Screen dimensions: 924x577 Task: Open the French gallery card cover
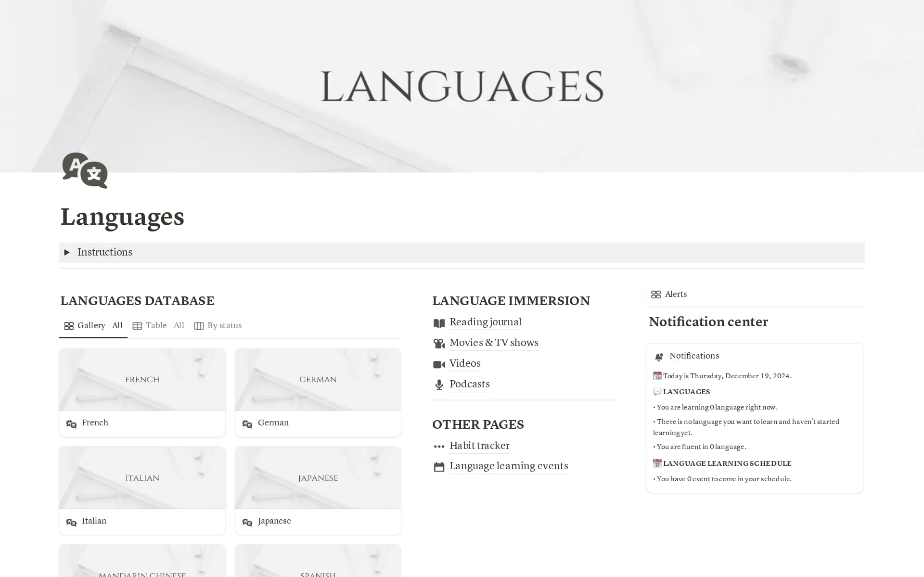pos(142,379)
